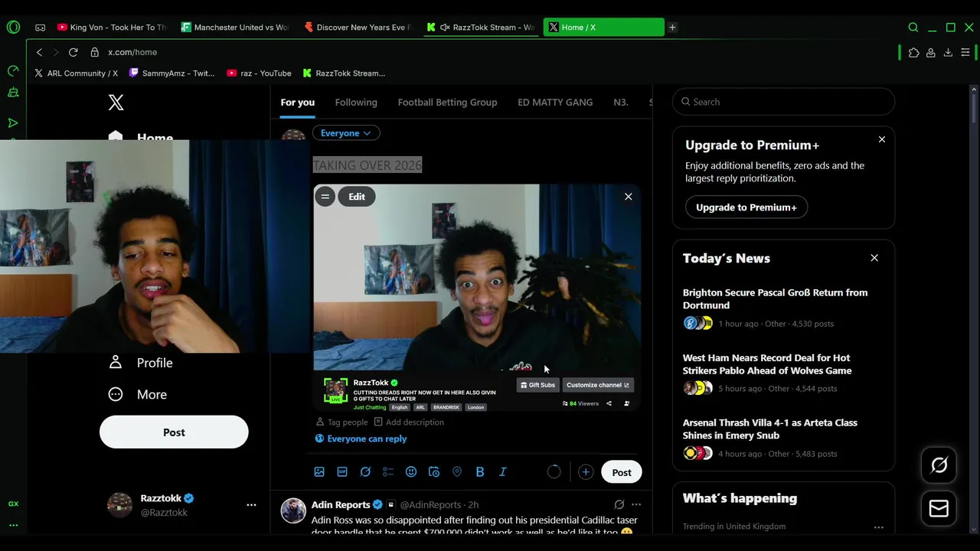Open More in the left navigation
The height and width of the screenshot is (551, 980).
[x=138, y=395]
